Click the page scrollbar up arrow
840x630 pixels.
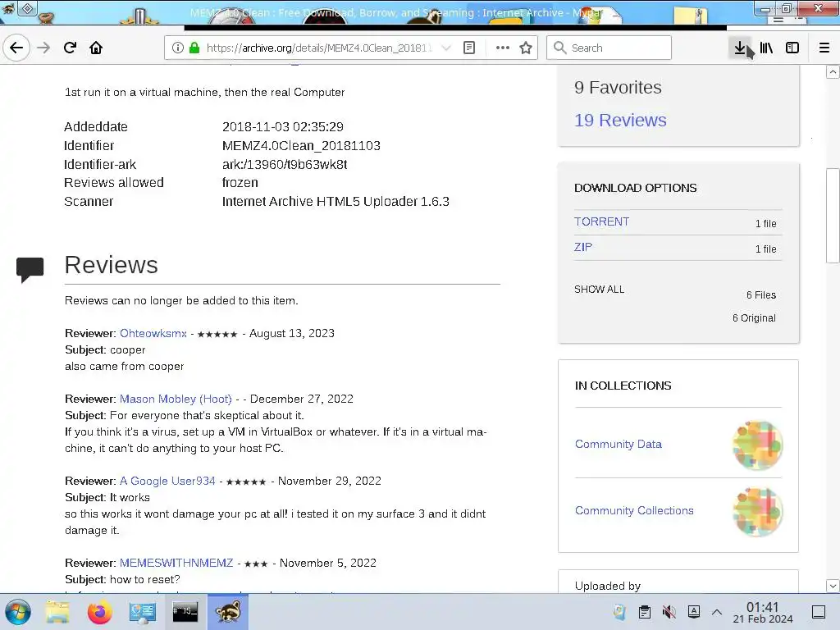(833, 72)
